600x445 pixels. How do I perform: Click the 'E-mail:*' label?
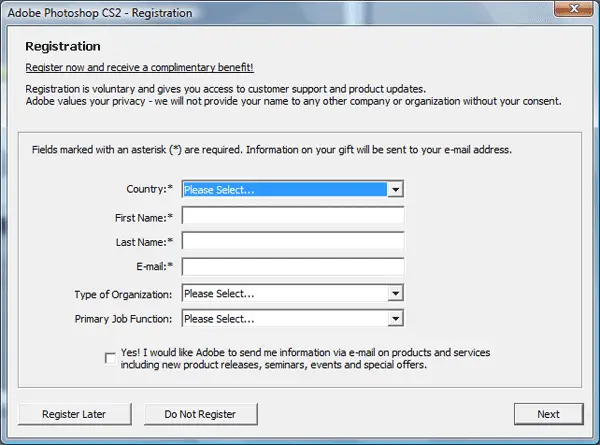(x=155, y=266)
